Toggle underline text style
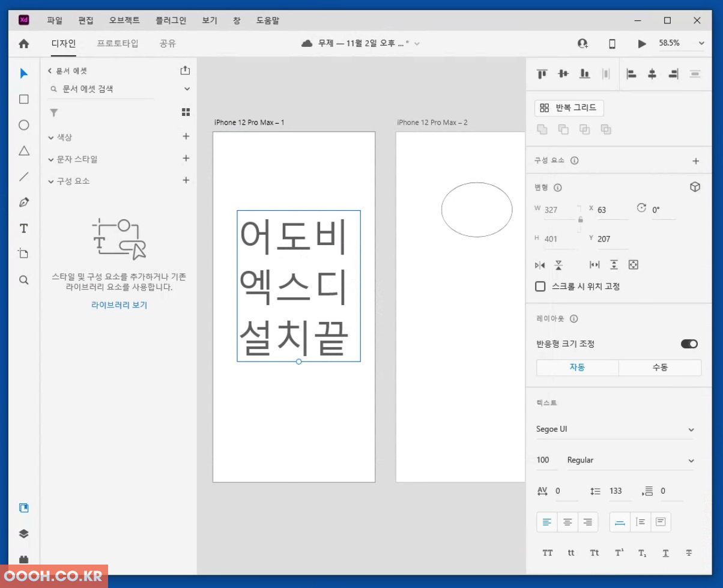This screenshot has height=588, width=723. tap(665, 553)
